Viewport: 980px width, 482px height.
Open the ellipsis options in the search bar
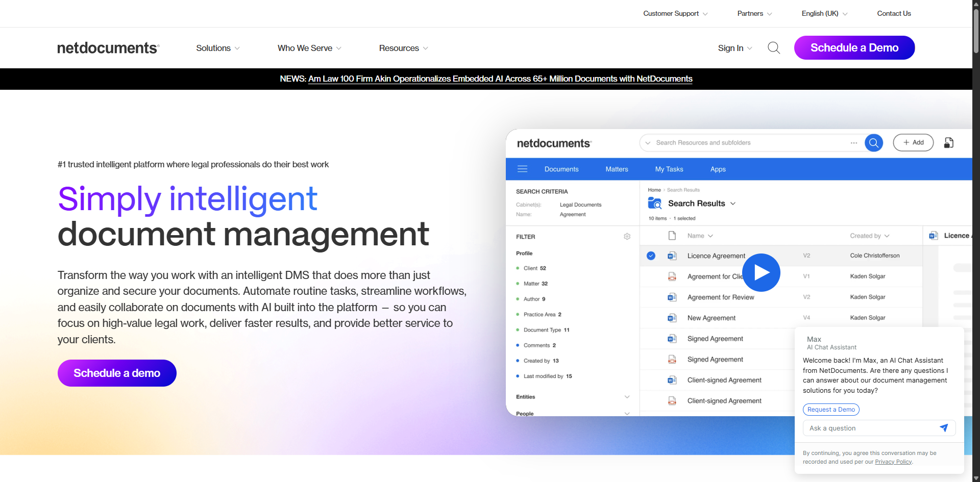pos(854,143)
